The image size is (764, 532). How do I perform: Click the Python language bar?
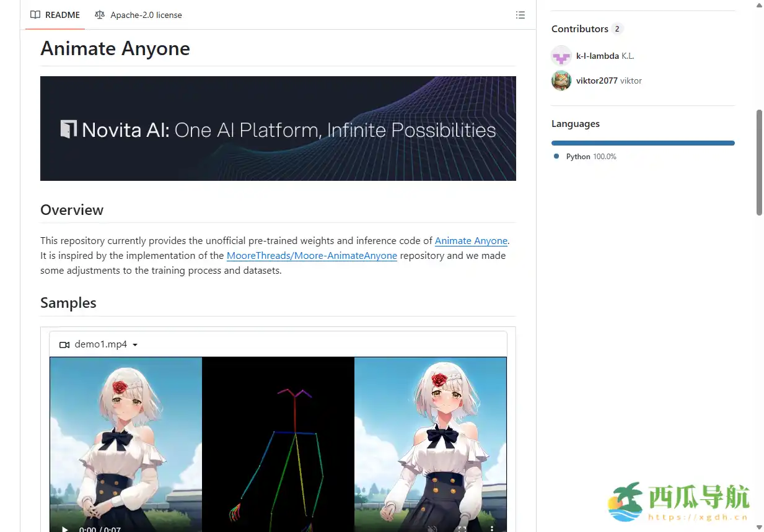click(x=643, y=143)
